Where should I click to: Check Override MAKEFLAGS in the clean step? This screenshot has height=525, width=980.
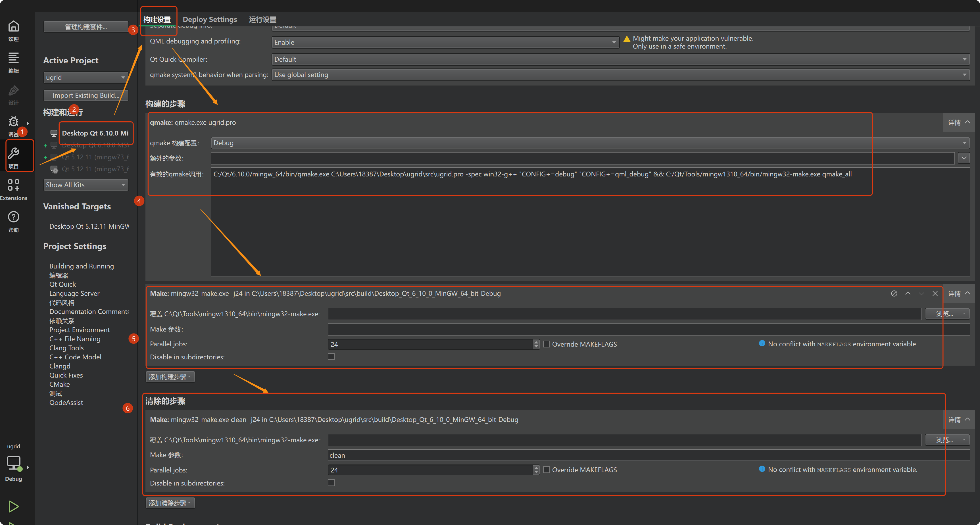546,469
